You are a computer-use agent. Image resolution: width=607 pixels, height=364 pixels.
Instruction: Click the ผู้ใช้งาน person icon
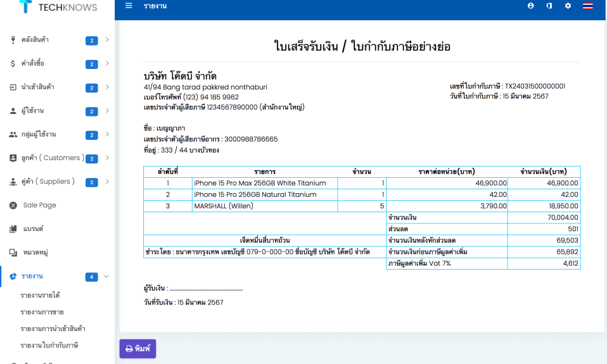pyautogui.click(x=13, y=111)
